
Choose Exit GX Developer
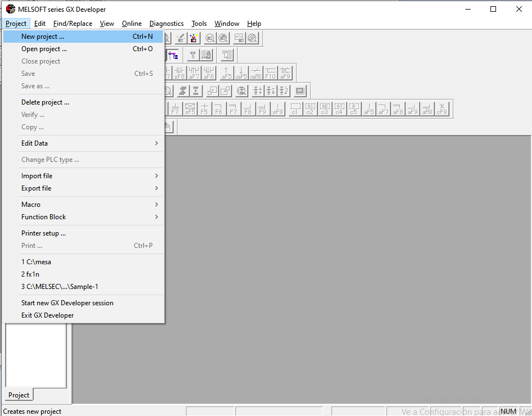(x=83, y=315)
